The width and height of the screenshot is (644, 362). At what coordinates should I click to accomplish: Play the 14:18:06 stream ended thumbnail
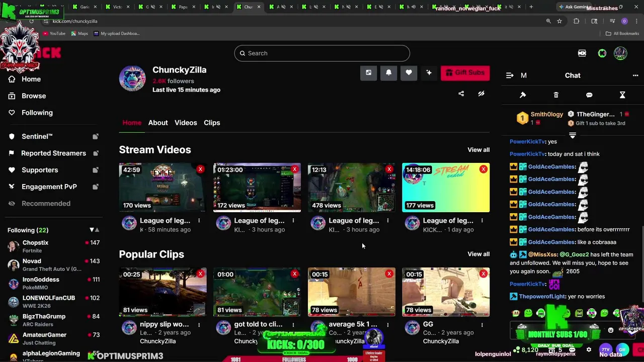point(446,188)
